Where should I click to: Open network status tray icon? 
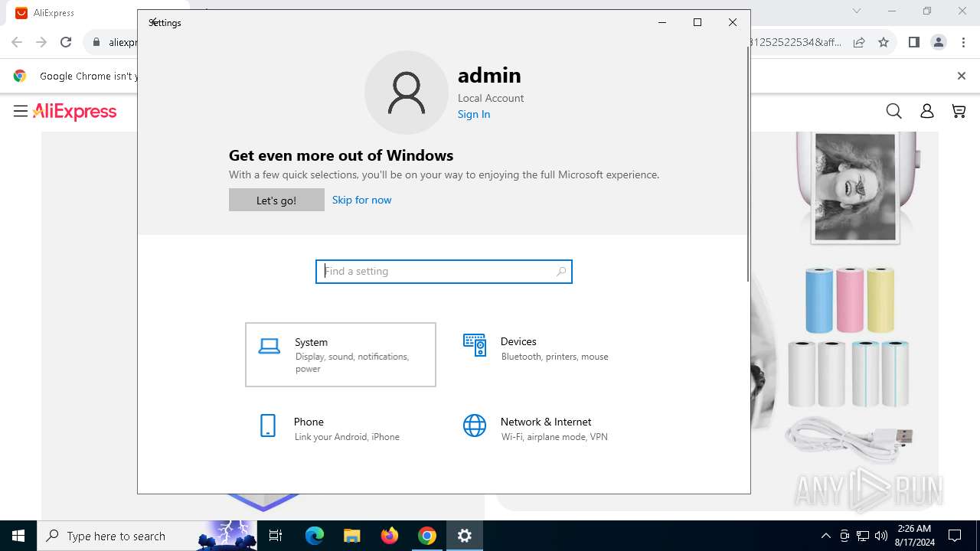[863, 536]
